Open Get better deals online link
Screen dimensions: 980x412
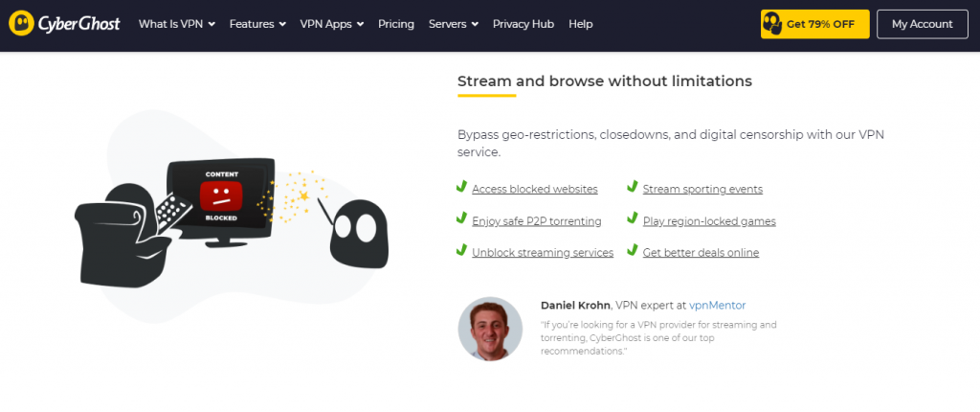click(701, 252)
